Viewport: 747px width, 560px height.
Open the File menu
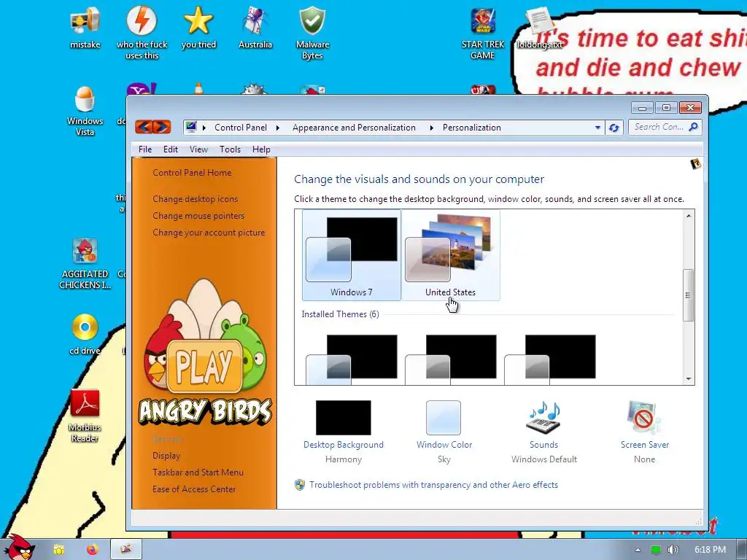click(145, 149)
